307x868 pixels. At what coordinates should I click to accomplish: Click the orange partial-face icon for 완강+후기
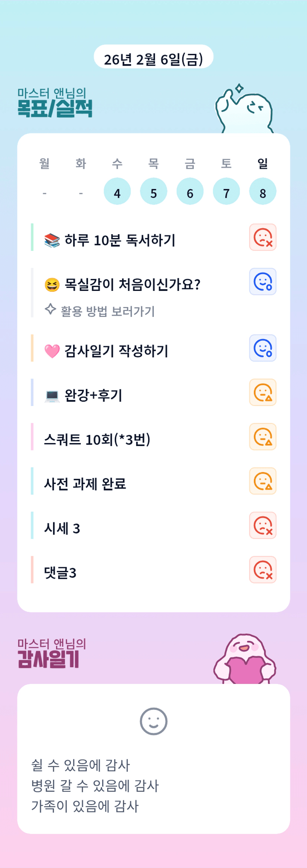(262, 392)
